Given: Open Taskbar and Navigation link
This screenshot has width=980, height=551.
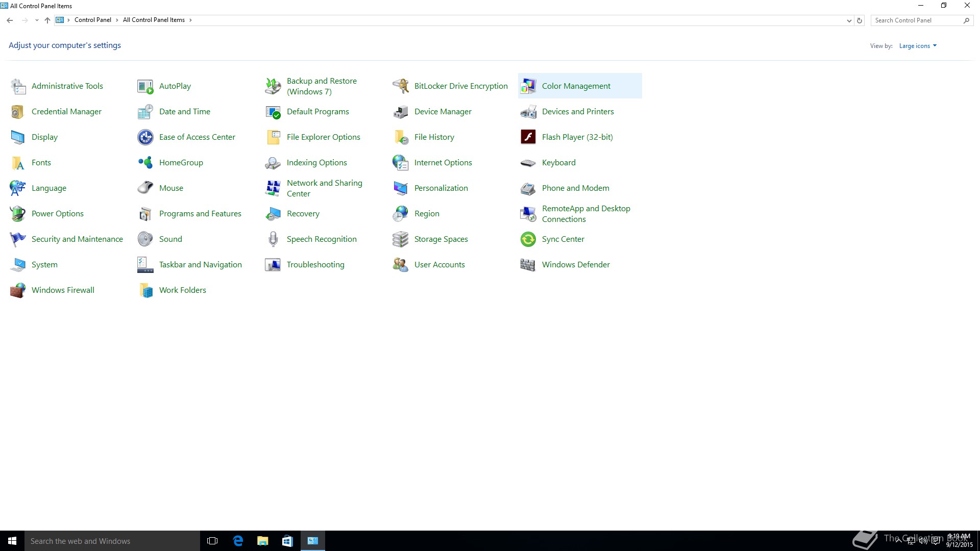Looking at the screenshot, I should point(201,265).
